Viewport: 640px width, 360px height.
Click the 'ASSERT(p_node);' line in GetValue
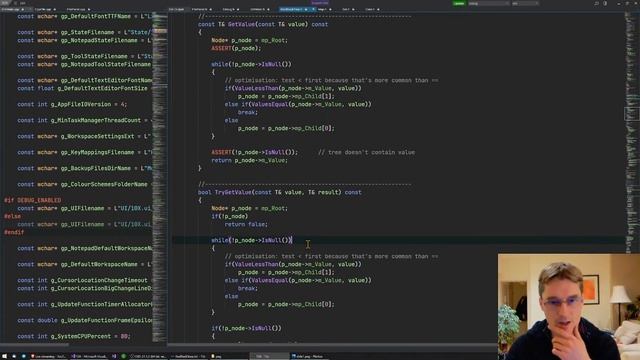[x=236, y=48]
